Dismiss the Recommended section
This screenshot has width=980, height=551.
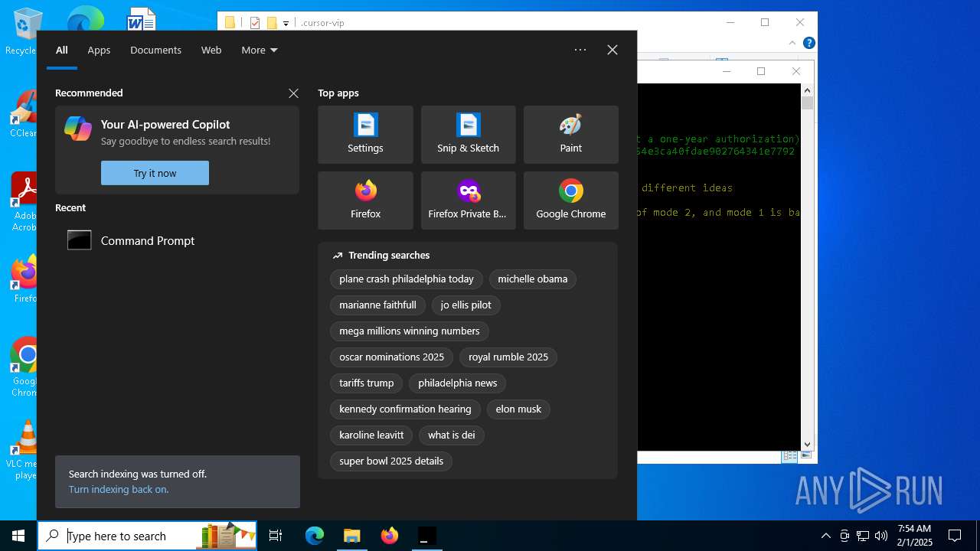pos(293,93)
